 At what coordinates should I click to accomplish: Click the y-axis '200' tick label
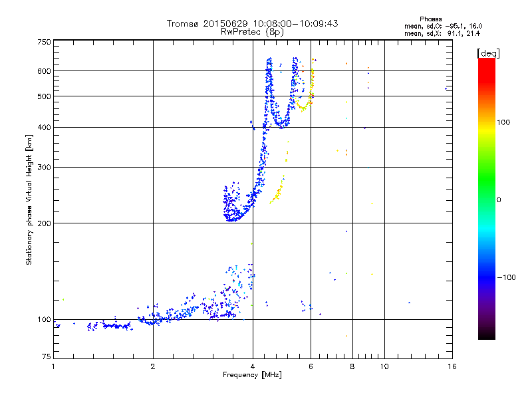coord(44,223)
